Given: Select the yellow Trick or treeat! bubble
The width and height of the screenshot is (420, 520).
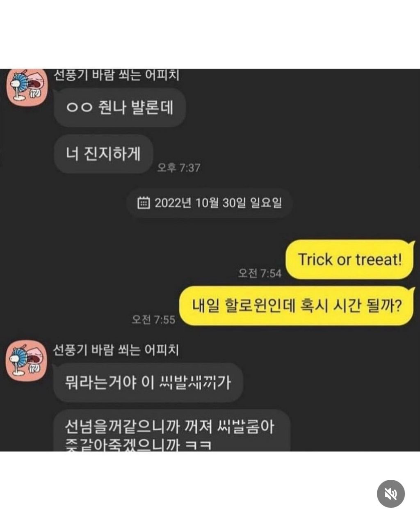Looking at the screenshot, I should [349, 259].
